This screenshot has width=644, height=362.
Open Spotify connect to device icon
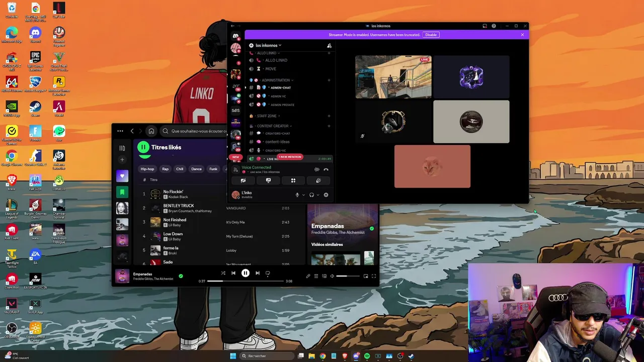click(324, 276)
